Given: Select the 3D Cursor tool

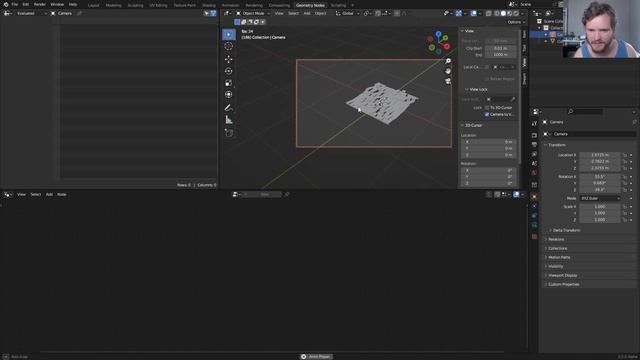Looking at the screenshot, I should (229, 46).
